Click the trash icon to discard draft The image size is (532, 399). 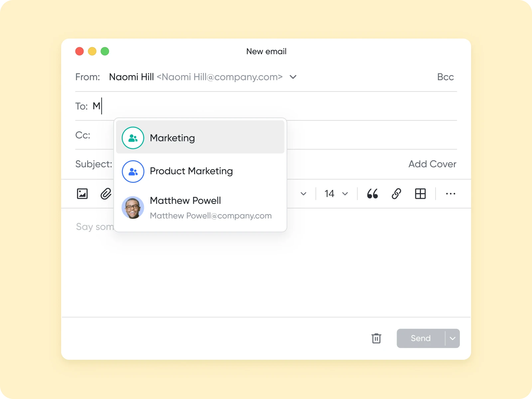(376, 338)
